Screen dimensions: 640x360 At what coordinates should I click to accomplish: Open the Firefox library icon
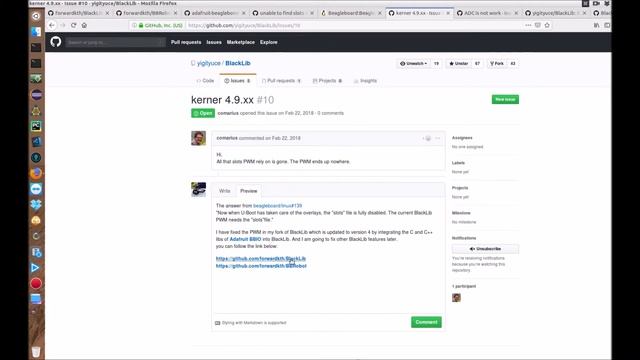[x=597, y=25]
